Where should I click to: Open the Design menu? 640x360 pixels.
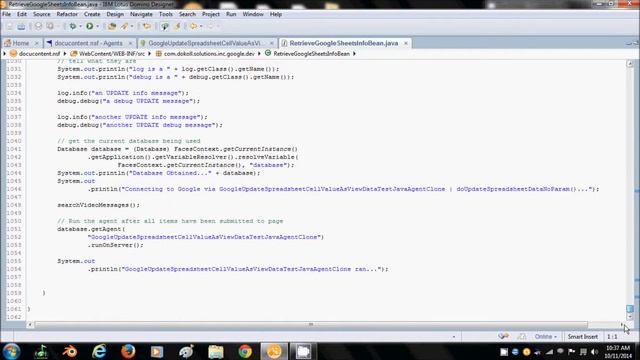click(115, 14)
